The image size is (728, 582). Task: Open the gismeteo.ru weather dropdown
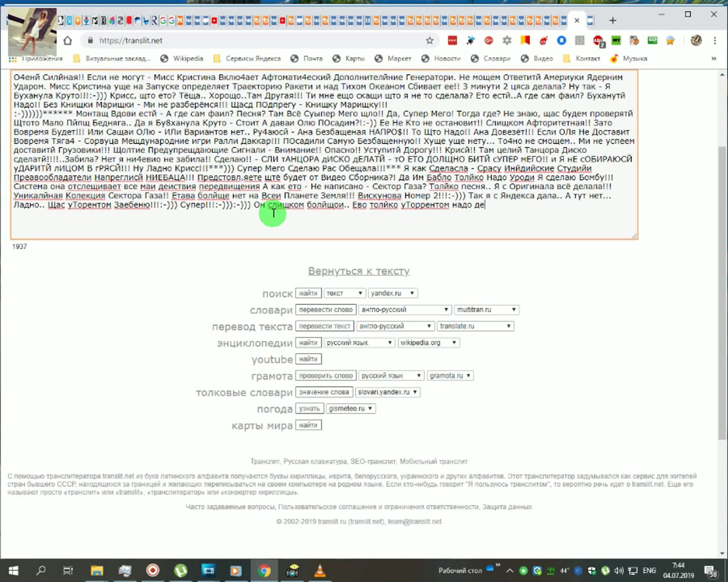click(350, 409)
